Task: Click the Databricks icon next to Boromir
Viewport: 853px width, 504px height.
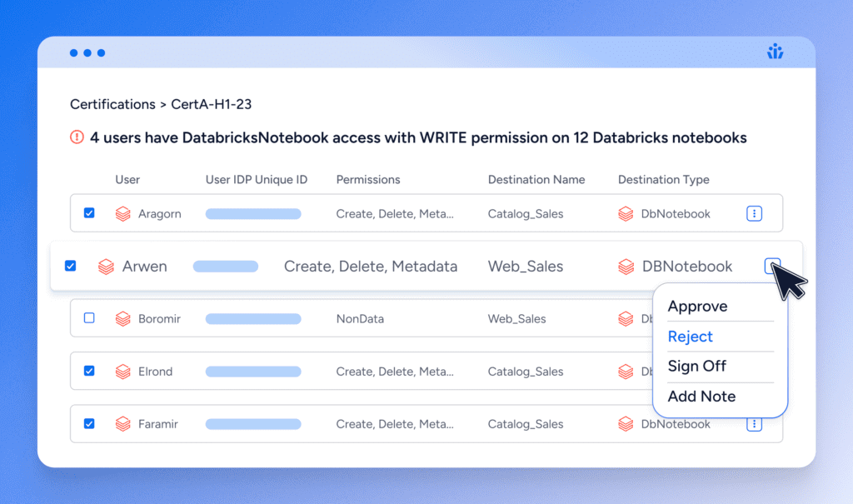Action: pyautogui.click(x=123, y=319)
